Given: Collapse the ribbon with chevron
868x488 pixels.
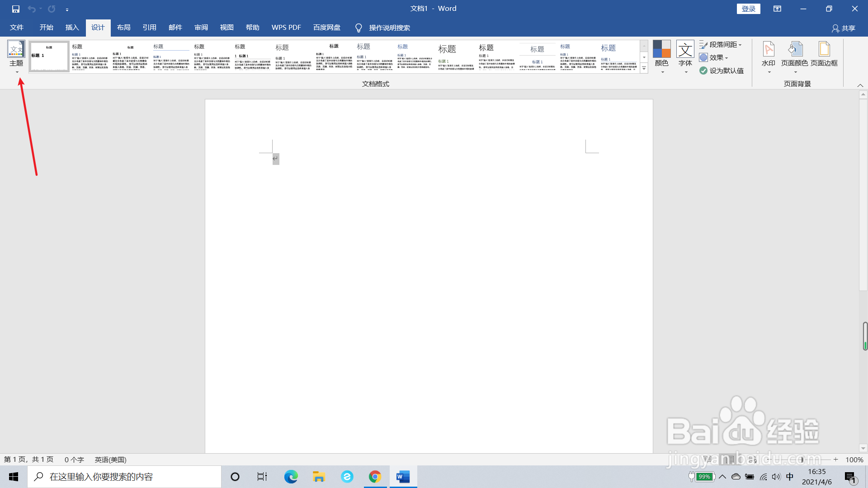Looking at the screenshot, I should pos(860,85).
